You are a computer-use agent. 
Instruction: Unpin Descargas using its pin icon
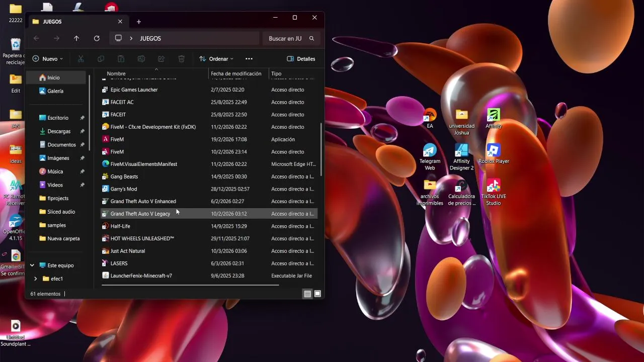click(82, 131)
